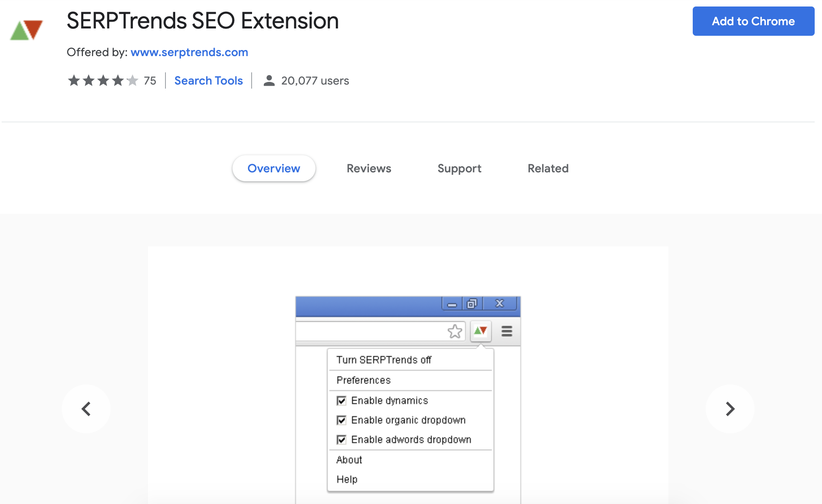
Task: Click the SERPTrends toolbar icon in screenshot
Action: click(x=481, y=331)
